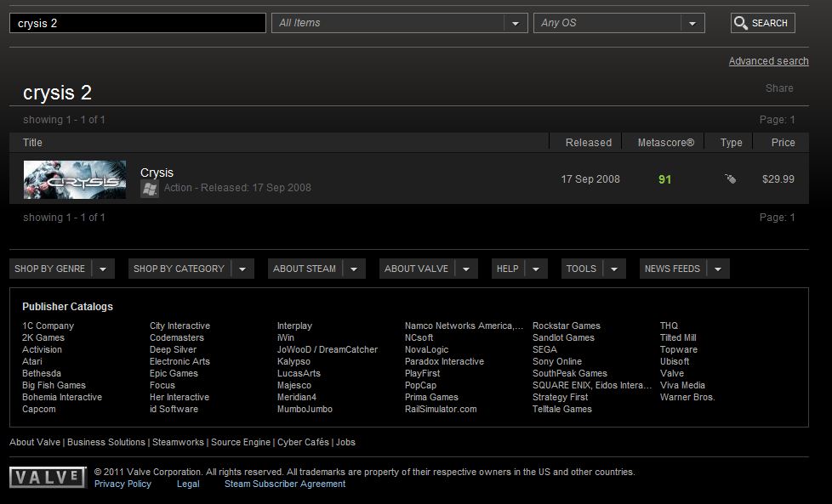Expand the About Valve arrow
The image size is (832, 504).
pyautogui.click(x=466, y=269)
